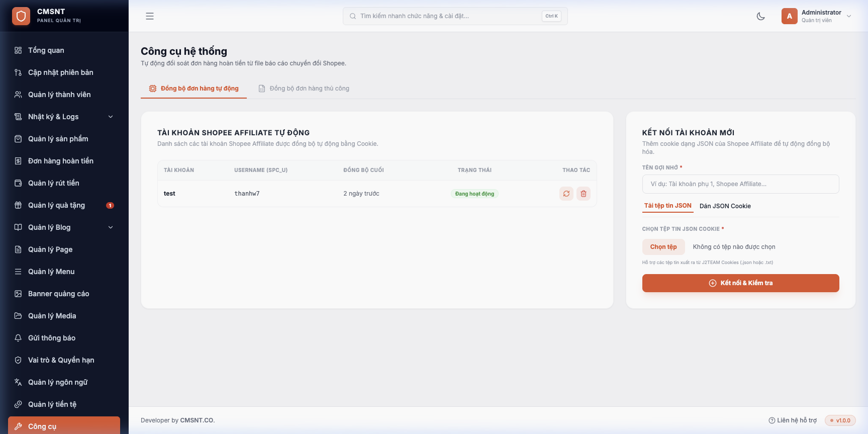This screenshot has width=868, height=434.
Task: Click the Quản lý thành viên users icon
Action: point(18,95)
